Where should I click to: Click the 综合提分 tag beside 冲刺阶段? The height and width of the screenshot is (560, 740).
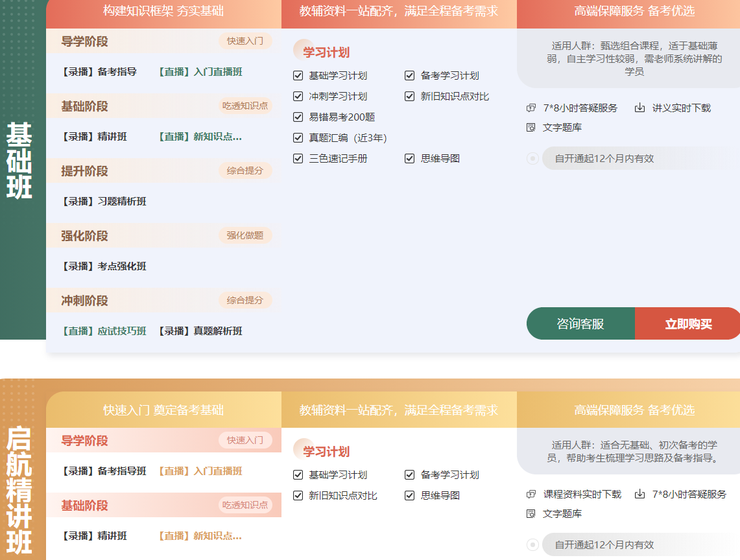245,300
